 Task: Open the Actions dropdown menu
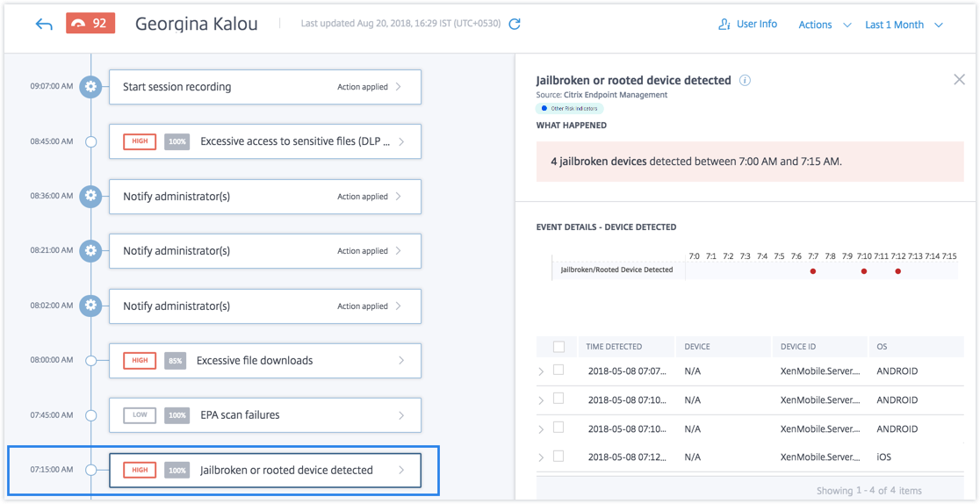point(825,25)
